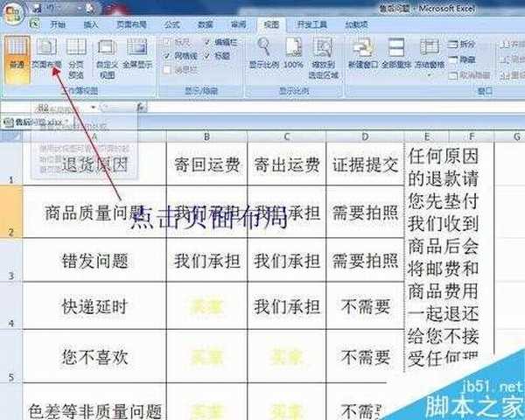Open the 数据 ribbon tab
The width and height of the screenshot is (525, 420).
point(206,24)
